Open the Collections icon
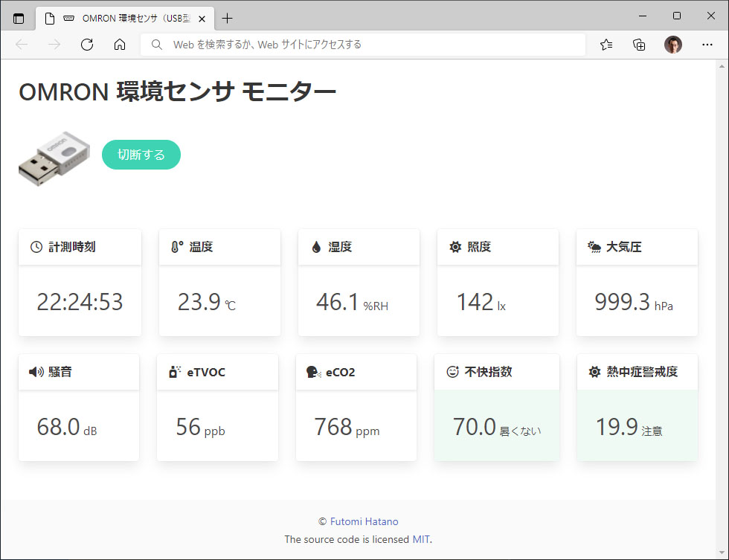The height and width of the screenshot is (560, 729). [639, 45]
